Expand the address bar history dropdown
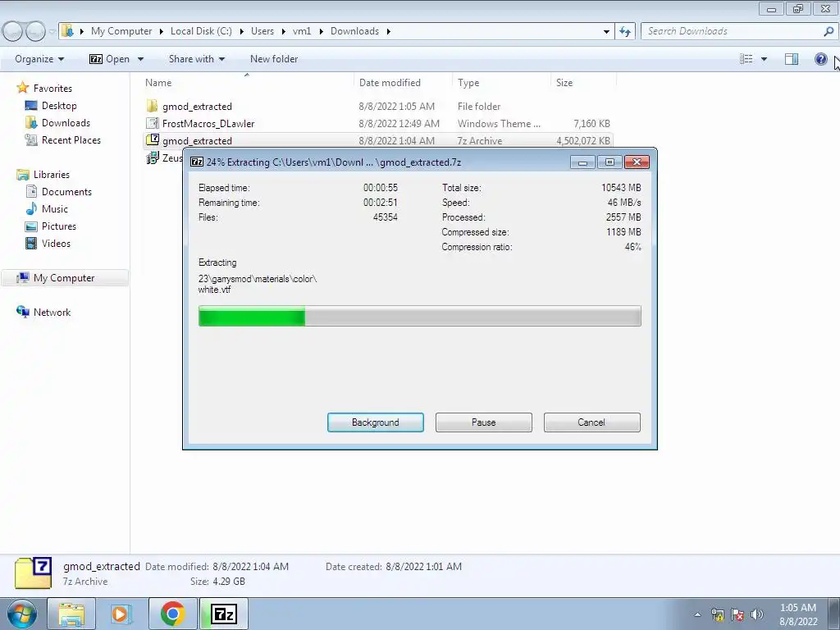This screenshot has height=630, width=840. [x=606, y=31]
